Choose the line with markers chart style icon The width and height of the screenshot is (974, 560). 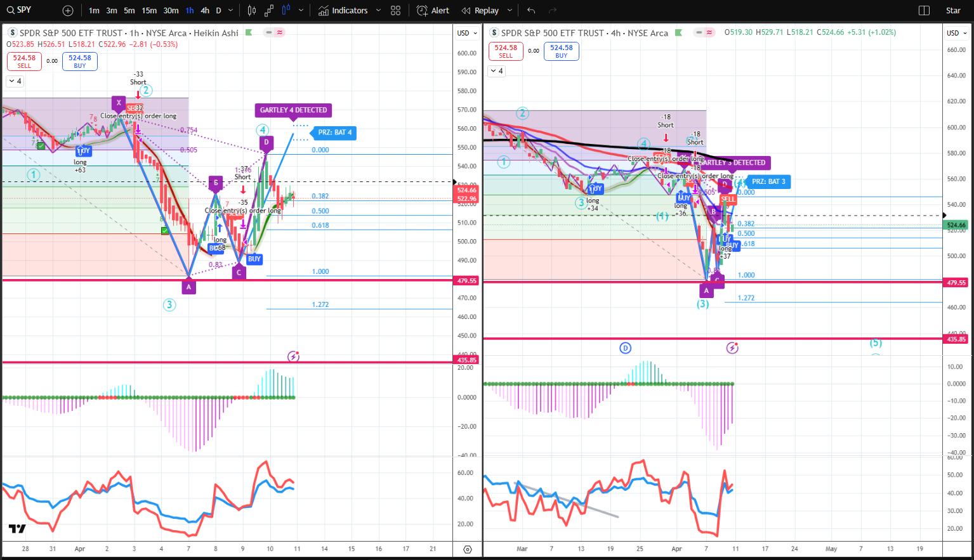point(269,11)
